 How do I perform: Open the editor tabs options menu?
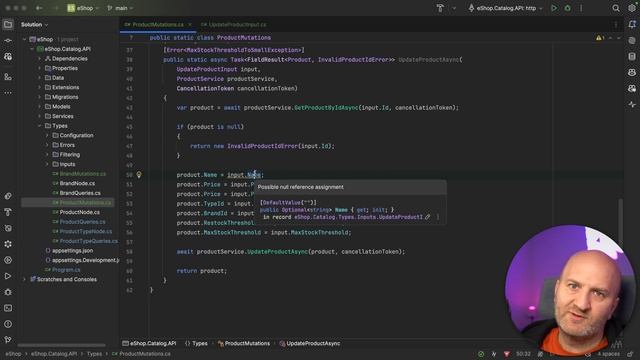pos(616,24)
